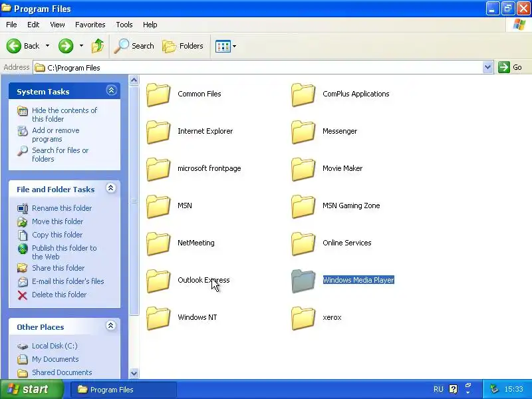Open the View menu
The width and height of the screenshot is (532, 399).
click(57, 25)
